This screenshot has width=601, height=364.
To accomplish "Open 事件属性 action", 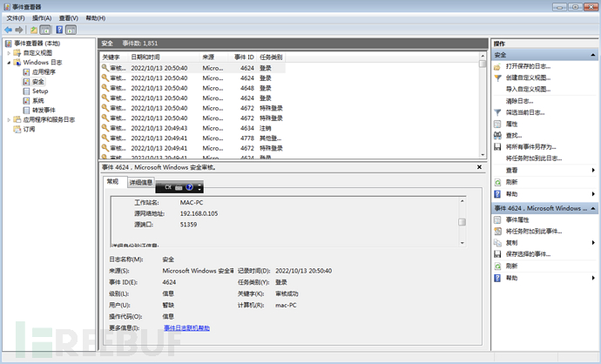I will [x=517, y=219].
